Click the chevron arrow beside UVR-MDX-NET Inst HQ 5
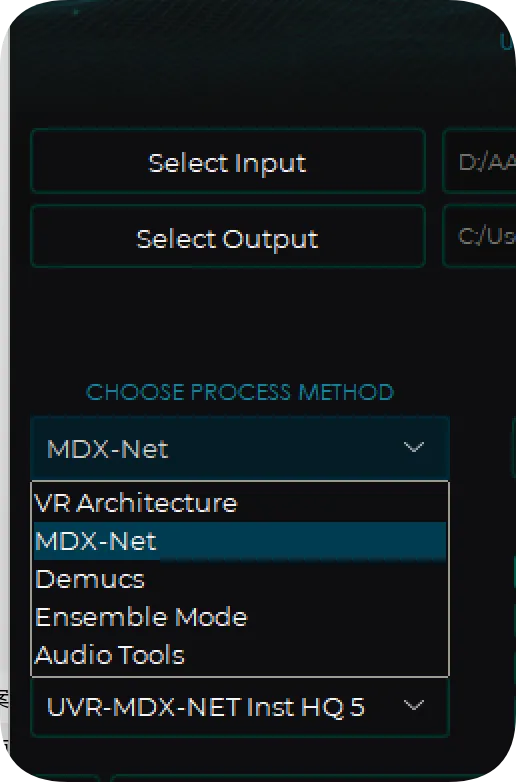The width and height of the screenshot is (516, 782). 413,705
